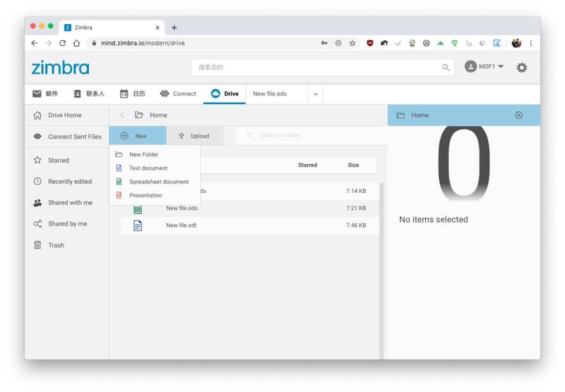
Task: Click the Connect Sent Files icon
Action: click(38, 136)
